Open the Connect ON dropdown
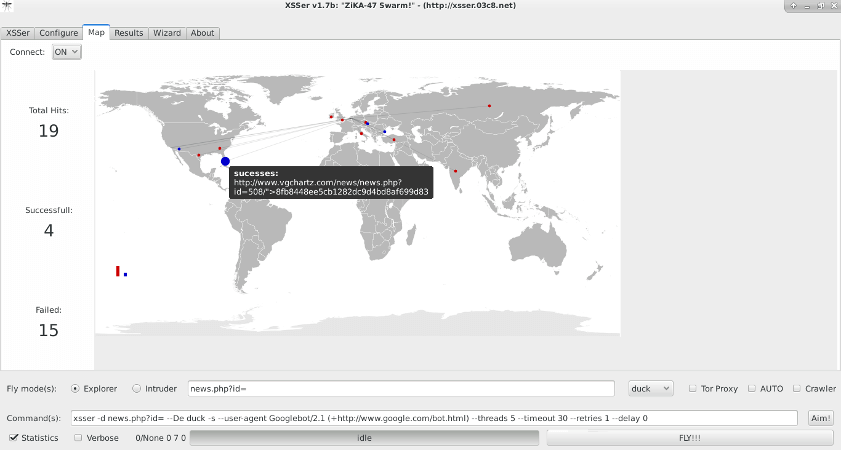This screenshot has width=841, height=450. (x=67, y=52)
